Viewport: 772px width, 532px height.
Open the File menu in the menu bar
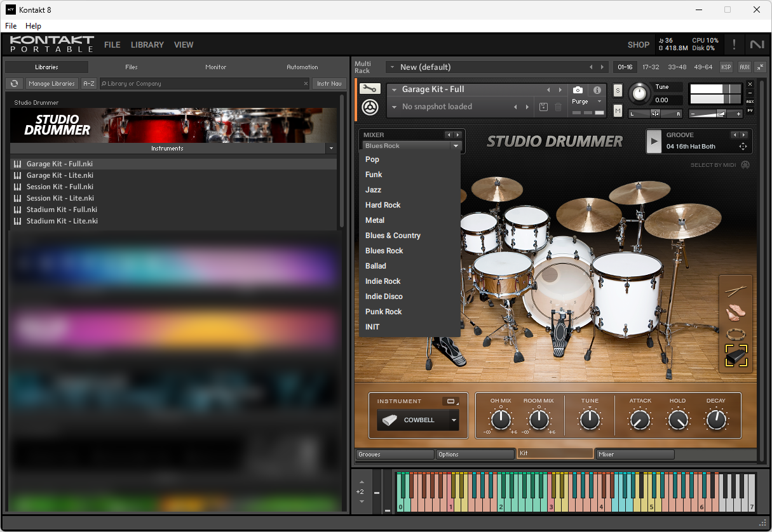coord(11,26)
